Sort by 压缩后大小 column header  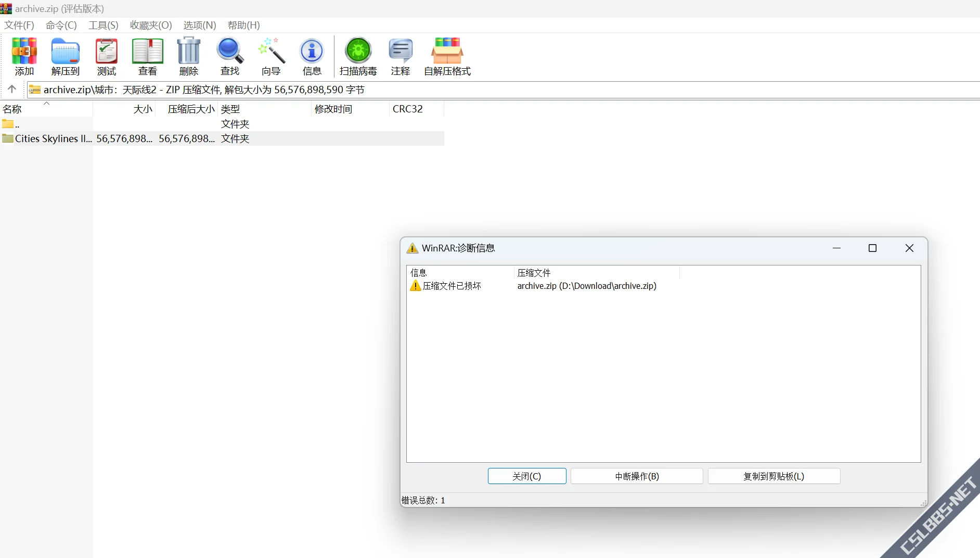click(x=187, y=109)
